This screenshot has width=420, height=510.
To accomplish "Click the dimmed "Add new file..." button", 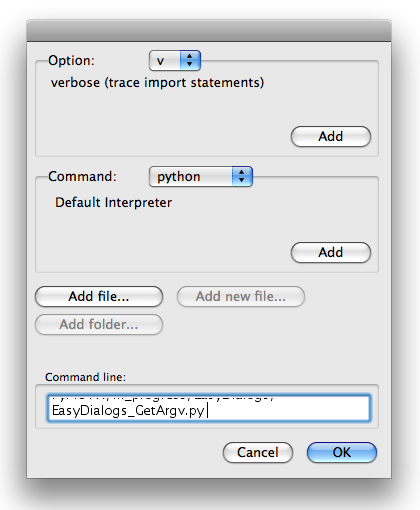I will (241, 296).
